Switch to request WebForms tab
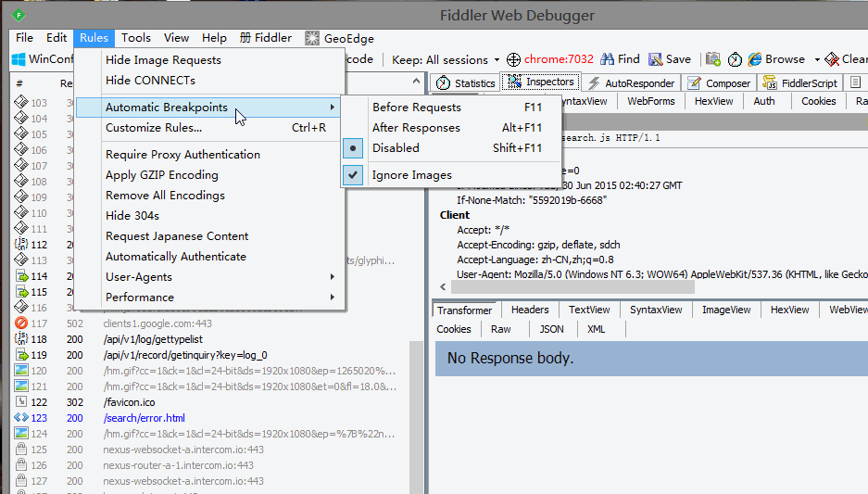Viewport: 868px width, 494px height. click(651, 101)
